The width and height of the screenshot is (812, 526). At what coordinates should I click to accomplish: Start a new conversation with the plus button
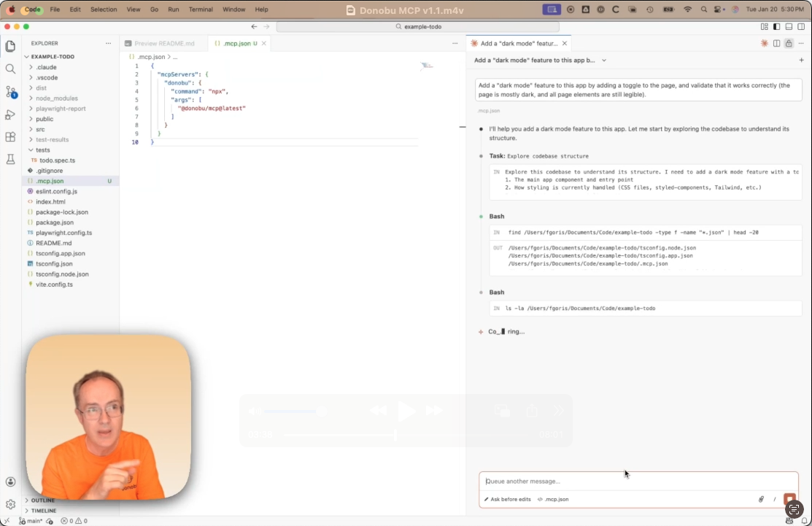(803, 60)
